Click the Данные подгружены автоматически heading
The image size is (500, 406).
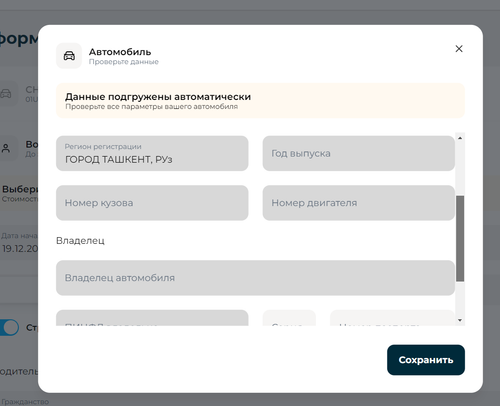coord(158,97)
